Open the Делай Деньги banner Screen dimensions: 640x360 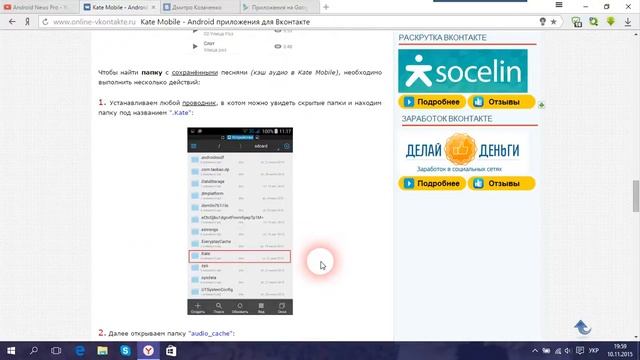tap(463, 152)
